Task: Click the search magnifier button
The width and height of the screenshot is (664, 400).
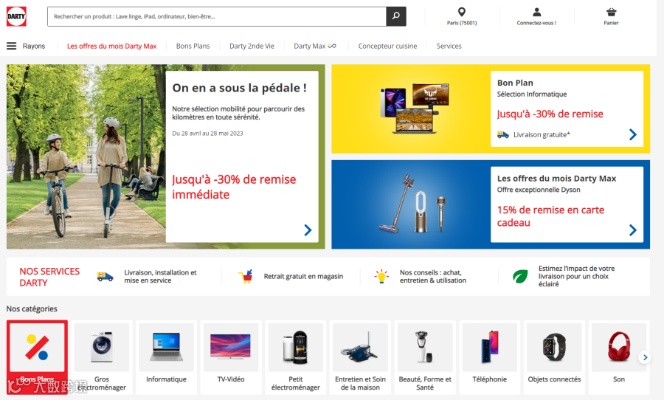Action: [396, 17]
